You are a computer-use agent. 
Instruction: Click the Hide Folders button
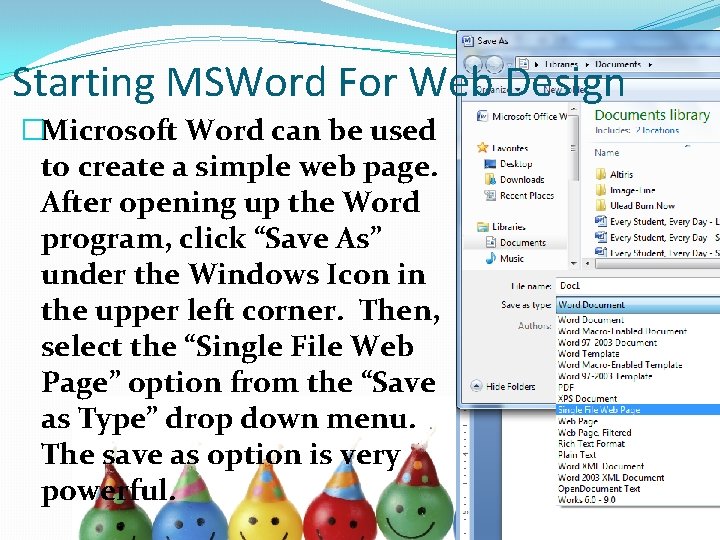click(503, 387)
